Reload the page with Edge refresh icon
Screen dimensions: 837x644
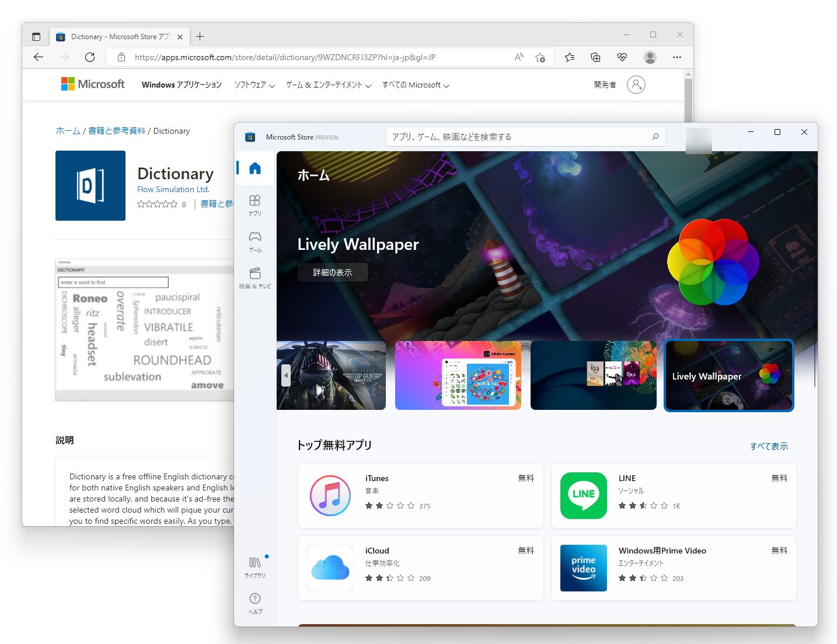coord(90,57)
